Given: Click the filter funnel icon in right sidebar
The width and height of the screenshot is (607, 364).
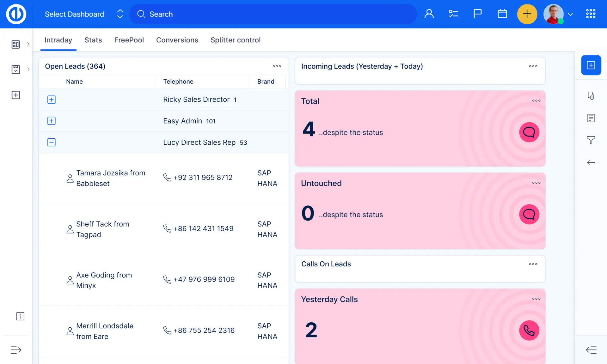Looking at the screenshot, I should click(x=591, y=140).
